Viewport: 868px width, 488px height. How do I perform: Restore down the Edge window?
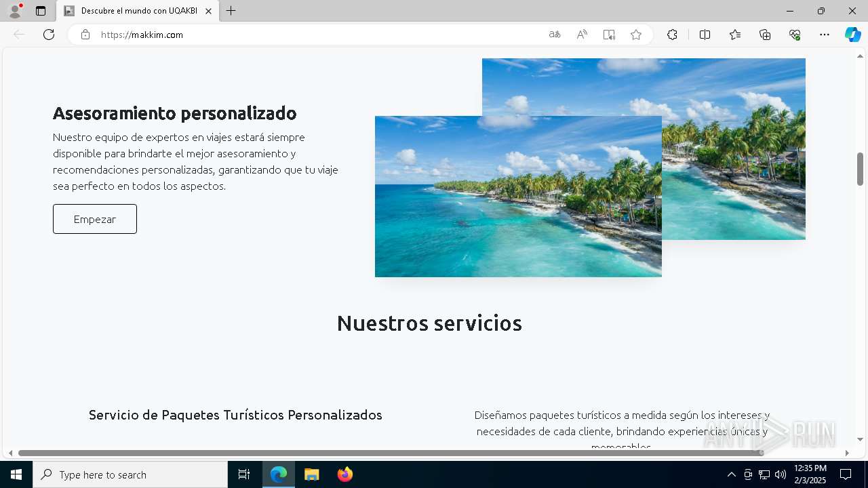(x=821, y=11)
